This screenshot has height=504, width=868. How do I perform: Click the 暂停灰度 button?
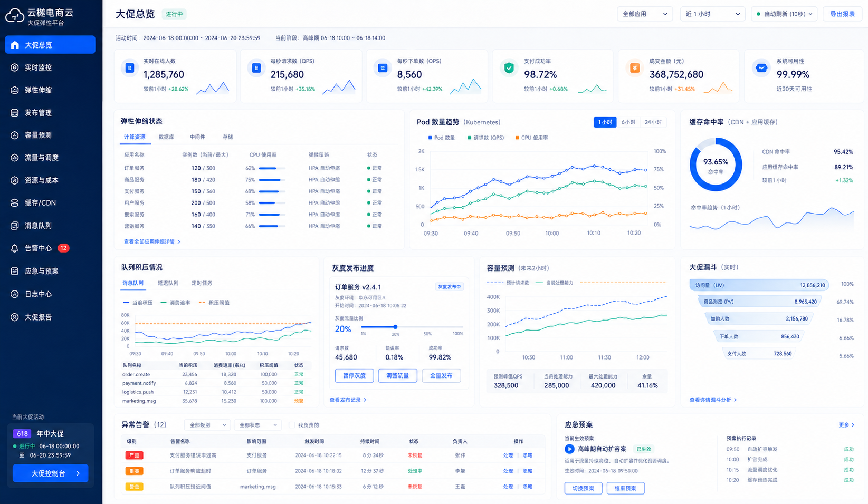coord(354,375)
